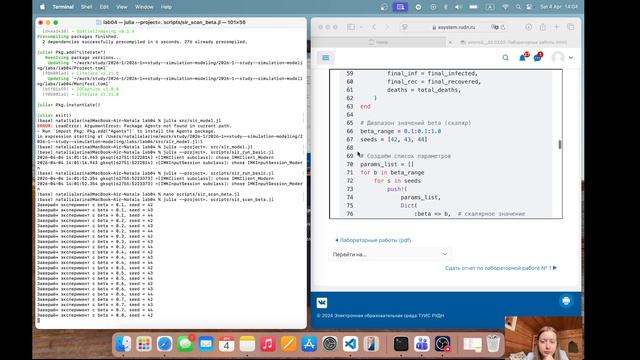
Task: Open Terminal icon in the Dock
Action: click(x=401, y=344)
